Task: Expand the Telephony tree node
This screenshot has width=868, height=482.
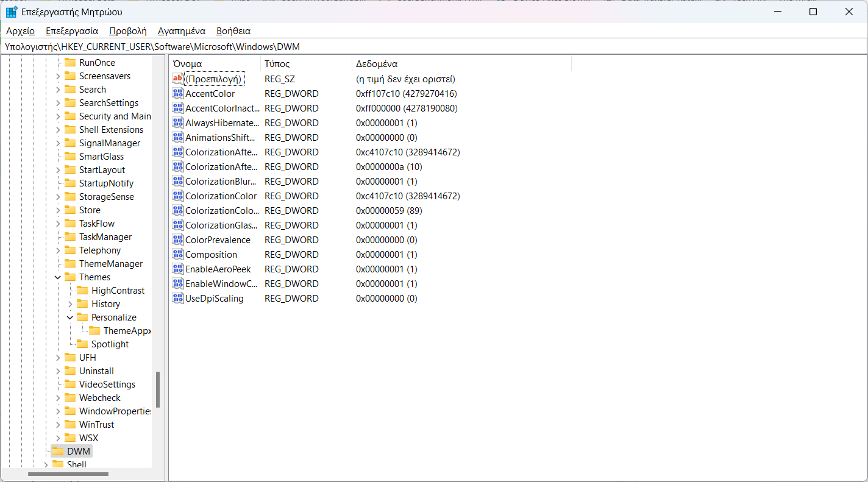Action: click(x=58, y=250)
